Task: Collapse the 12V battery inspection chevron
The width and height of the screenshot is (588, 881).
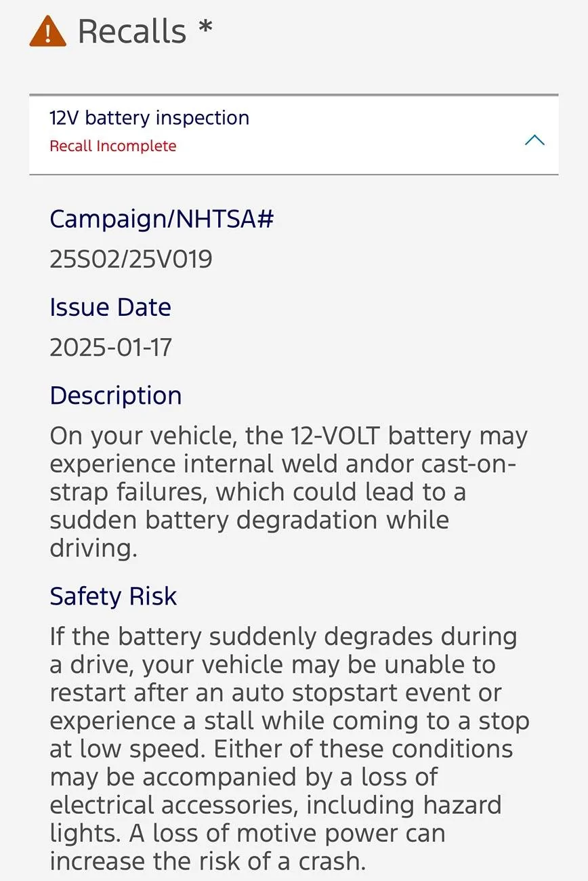Action: 534,140
